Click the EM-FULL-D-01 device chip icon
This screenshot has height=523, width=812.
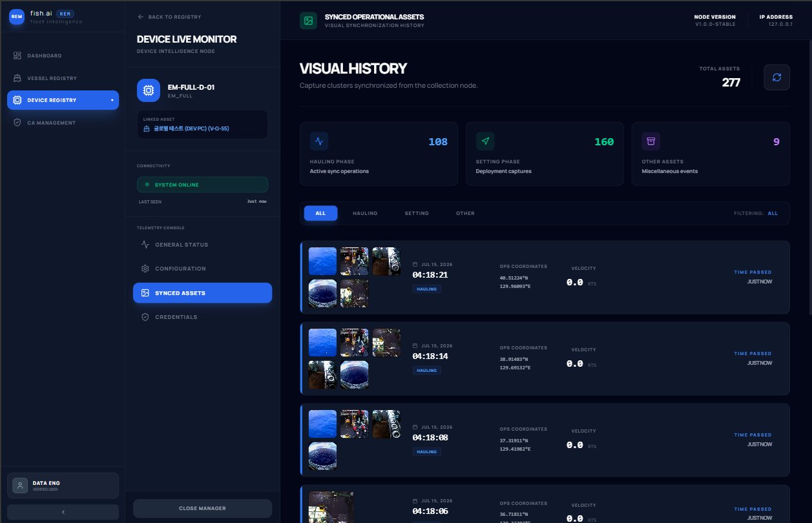149,90
